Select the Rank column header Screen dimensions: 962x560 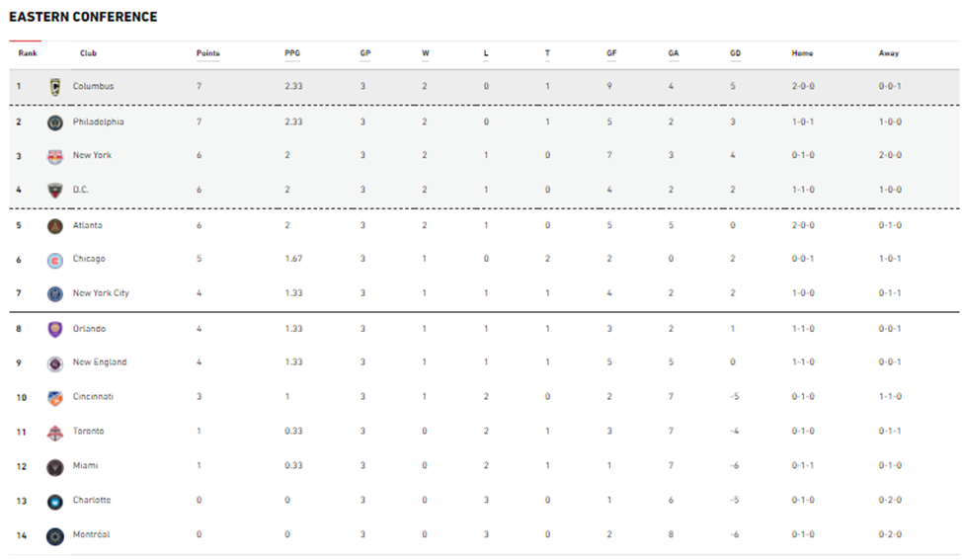click(28, 53)
